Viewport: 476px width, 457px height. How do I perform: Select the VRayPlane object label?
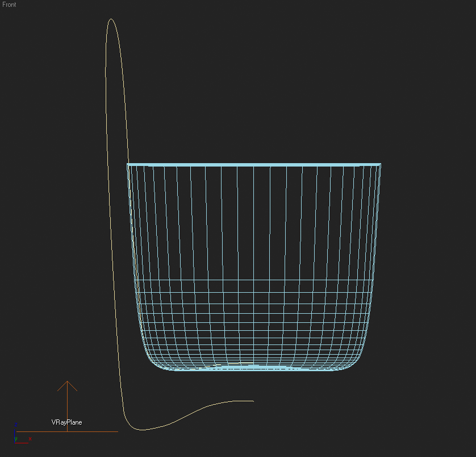click(67, 422)
